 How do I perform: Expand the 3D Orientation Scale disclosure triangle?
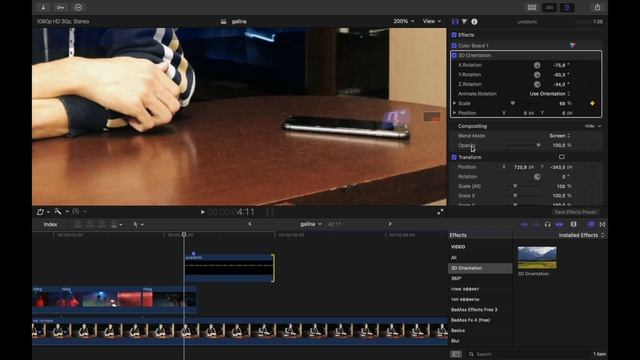[454, 103]
